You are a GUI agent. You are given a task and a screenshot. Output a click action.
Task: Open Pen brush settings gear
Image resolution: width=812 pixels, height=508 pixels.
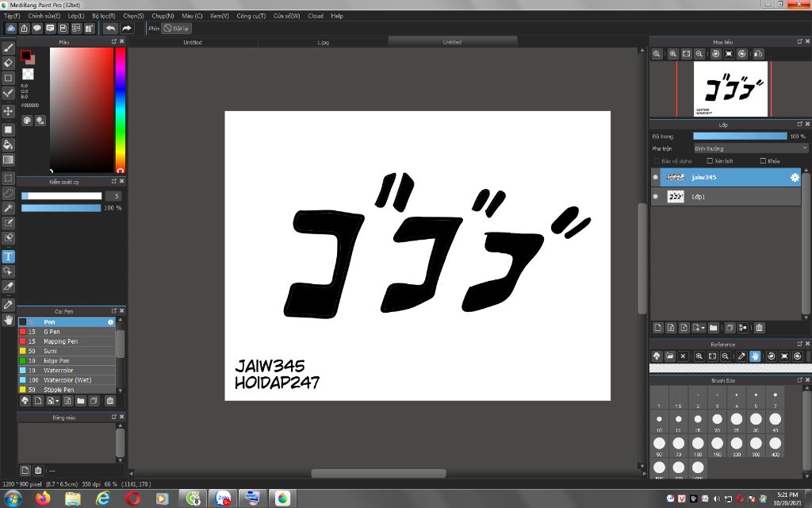pos(110,322)
